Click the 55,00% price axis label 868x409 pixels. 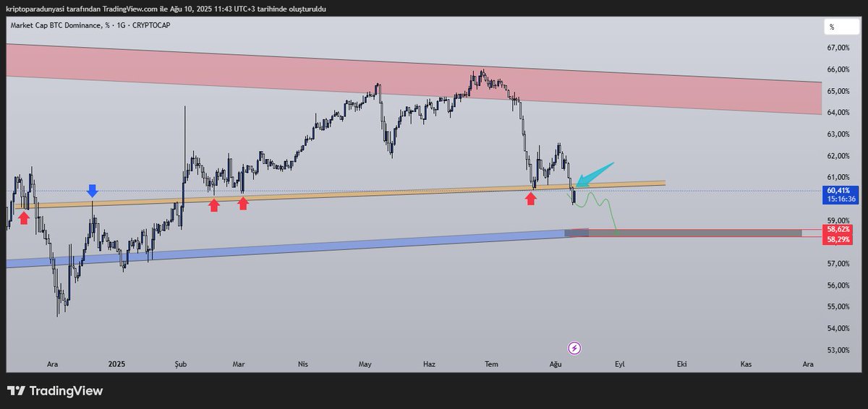839,307
